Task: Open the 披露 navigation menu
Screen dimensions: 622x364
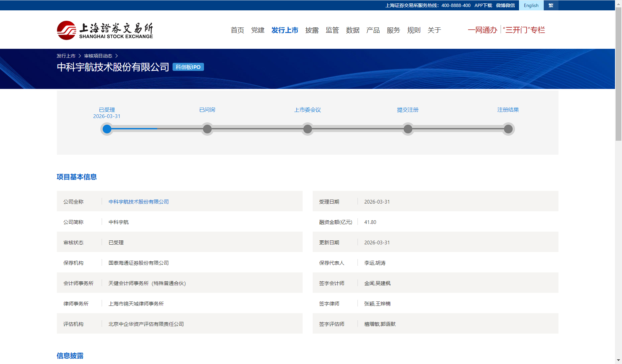Action: pyautogui.click(x=312, y=30)
